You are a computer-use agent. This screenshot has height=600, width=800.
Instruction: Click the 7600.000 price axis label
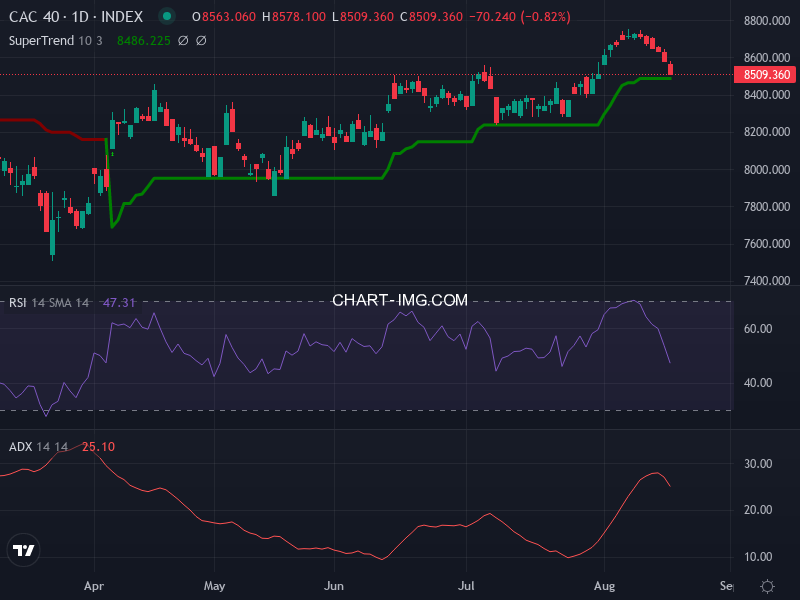[767, 244]
